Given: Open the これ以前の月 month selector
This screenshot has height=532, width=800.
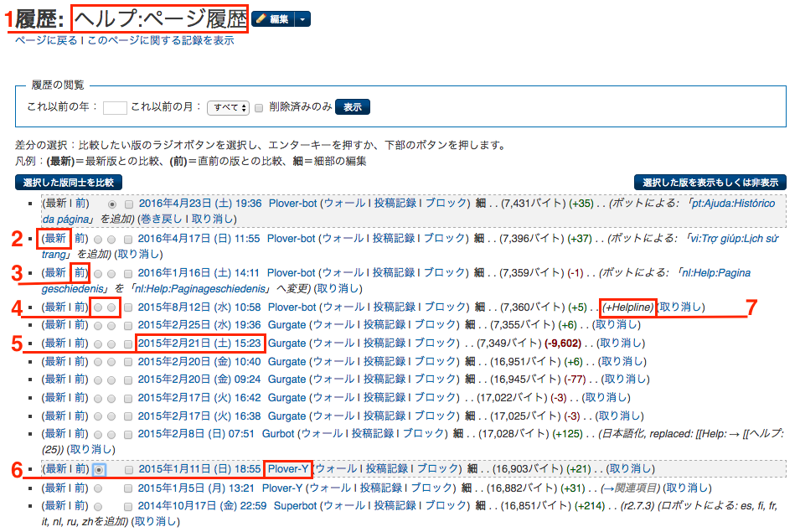Looking at the screenshot, I should [228, 107].
